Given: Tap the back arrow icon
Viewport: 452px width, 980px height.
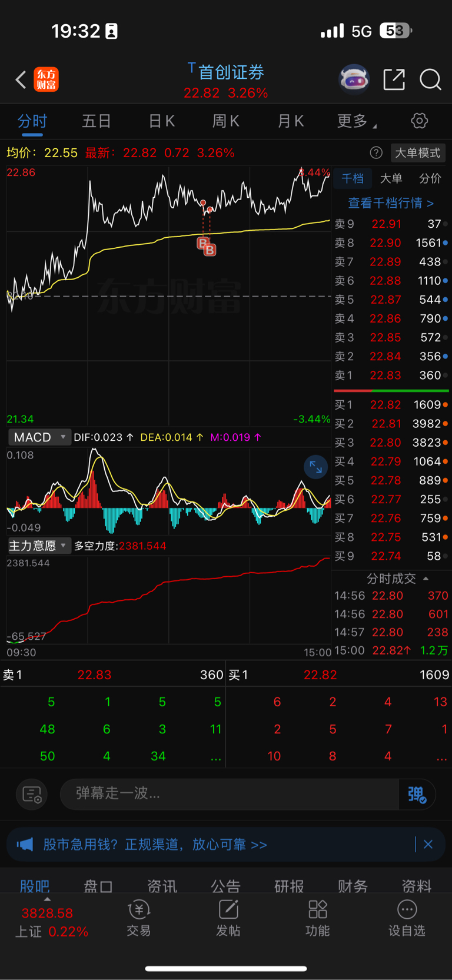Looking at the screenshot, I should [x=21, y=79].
